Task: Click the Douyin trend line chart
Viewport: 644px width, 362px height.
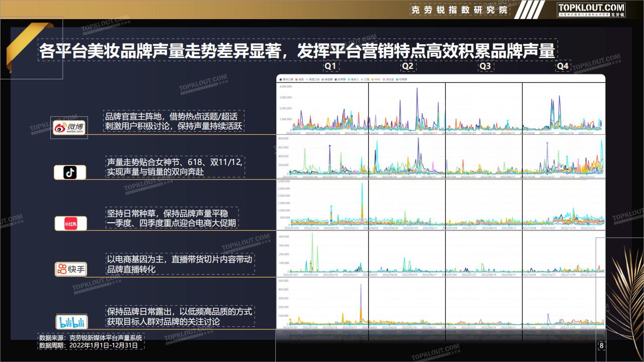Action: point(441,157)
